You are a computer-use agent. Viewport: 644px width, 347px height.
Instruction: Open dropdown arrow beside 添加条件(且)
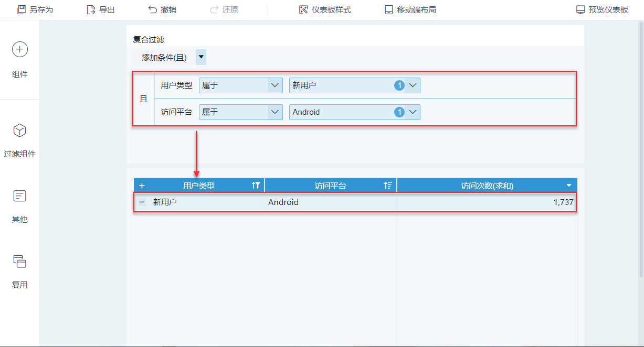pos(201,57)
